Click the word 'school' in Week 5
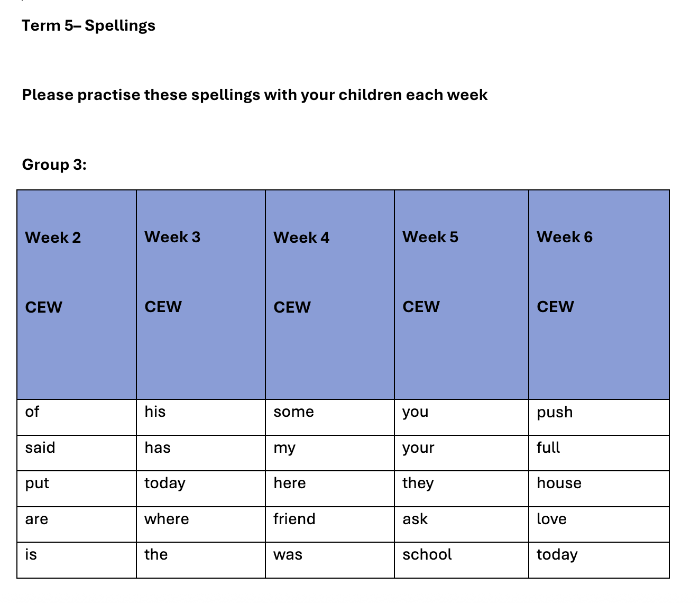Viewport: 700px width, 603px height. 427,554
